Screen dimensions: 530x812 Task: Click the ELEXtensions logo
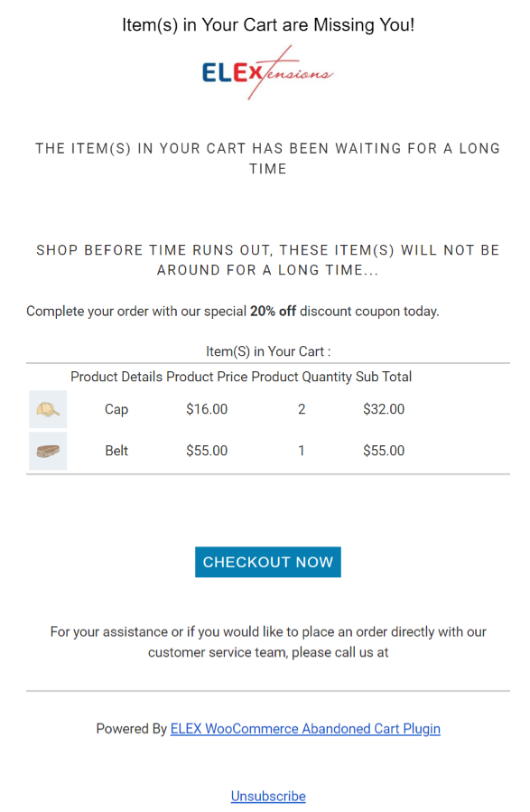coord(267,72)
